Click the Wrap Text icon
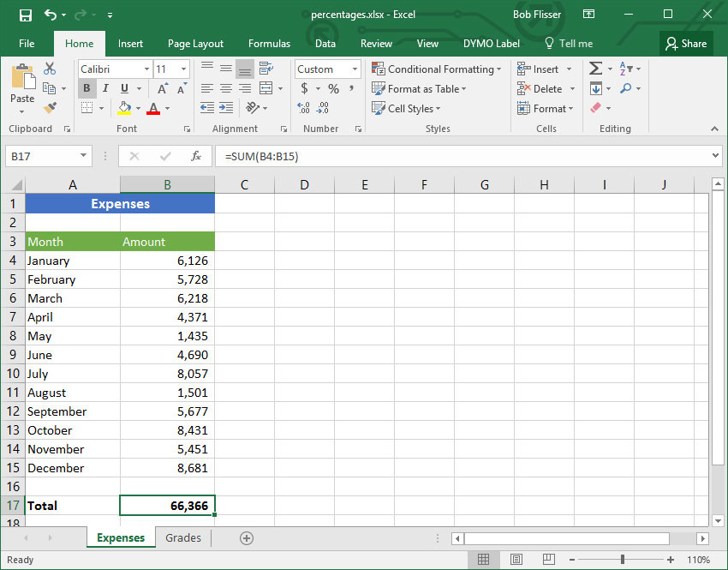 click(266, 69)
